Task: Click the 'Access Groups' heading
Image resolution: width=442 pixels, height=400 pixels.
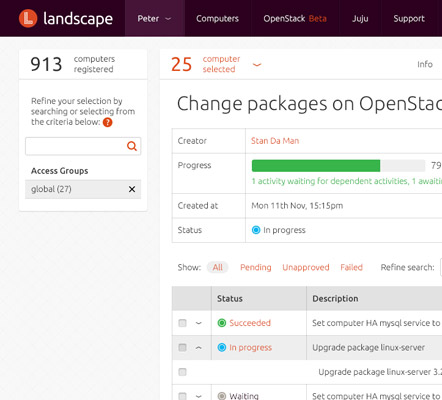Action: pos(60,171)
